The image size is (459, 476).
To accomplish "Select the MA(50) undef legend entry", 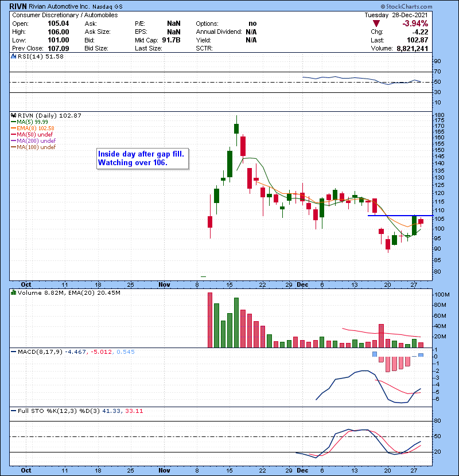I will coord(32,134).
